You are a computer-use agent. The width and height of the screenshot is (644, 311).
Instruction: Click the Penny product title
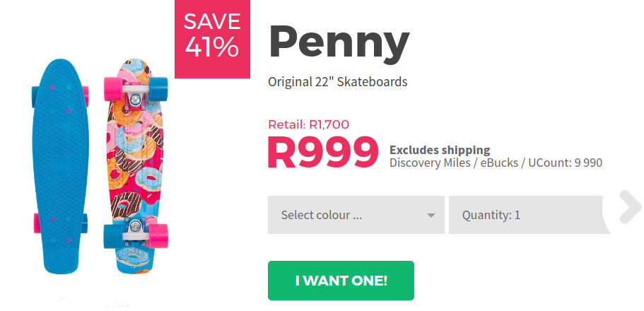[339, 42]
